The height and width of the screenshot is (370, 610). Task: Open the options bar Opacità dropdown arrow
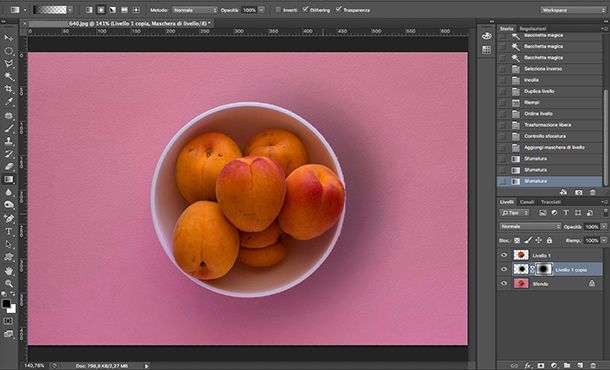tap(261, 10)
